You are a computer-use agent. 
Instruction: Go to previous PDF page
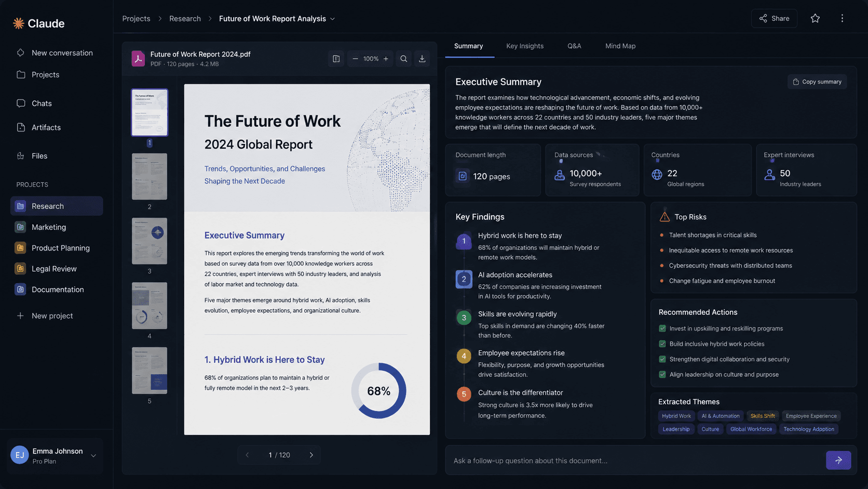pyautogui.click(x=247, y=455)
